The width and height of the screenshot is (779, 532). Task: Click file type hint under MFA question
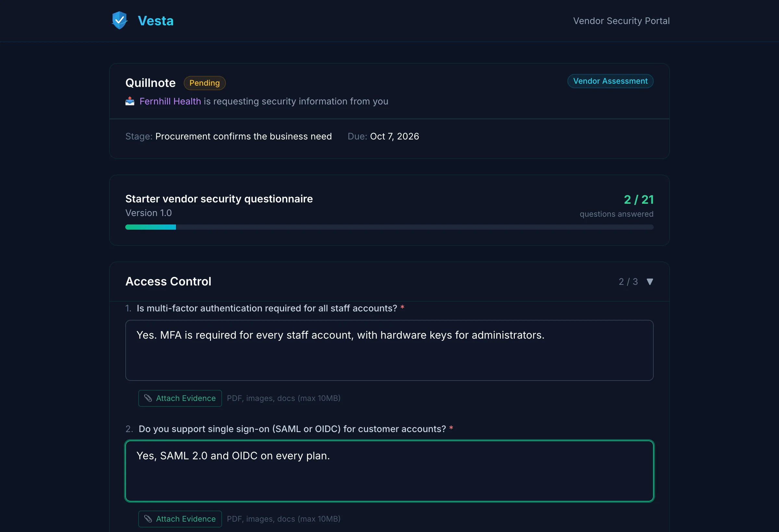click(x=284, y=398)
